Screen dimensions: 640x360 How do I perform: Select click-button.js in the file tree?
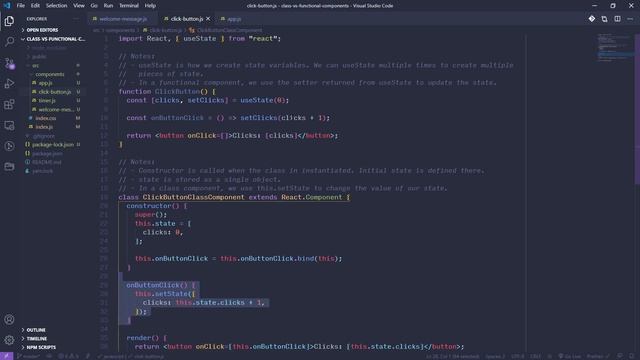[x=54, y=92]
